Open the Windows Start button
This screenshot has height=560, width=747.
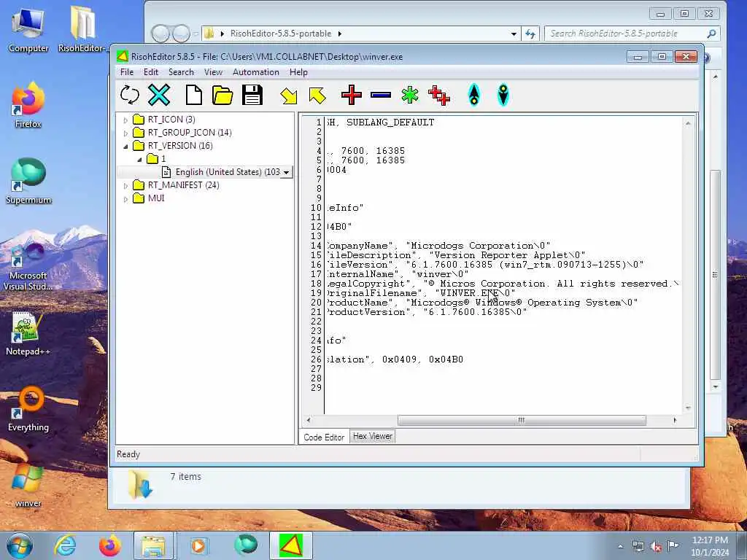tap(20, 545)
